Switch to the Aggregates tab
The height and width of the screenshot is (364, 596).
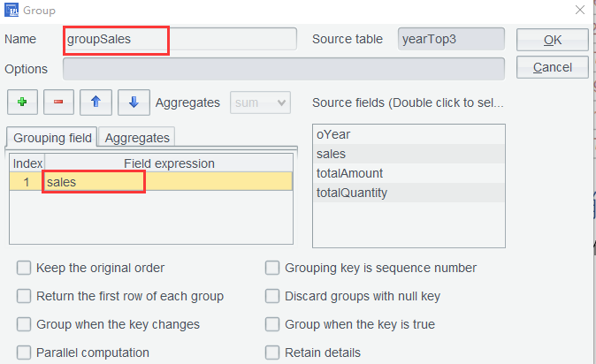[137, 137]
